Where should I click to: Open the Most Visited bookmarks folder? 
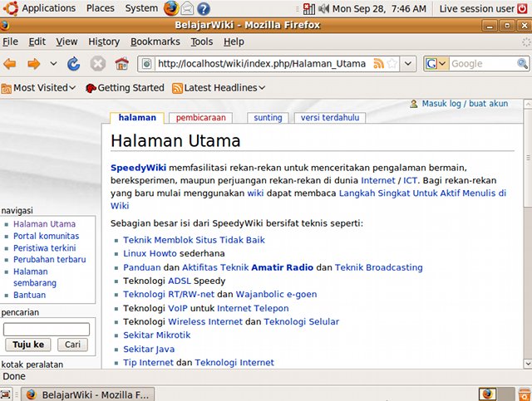(38, 88)
